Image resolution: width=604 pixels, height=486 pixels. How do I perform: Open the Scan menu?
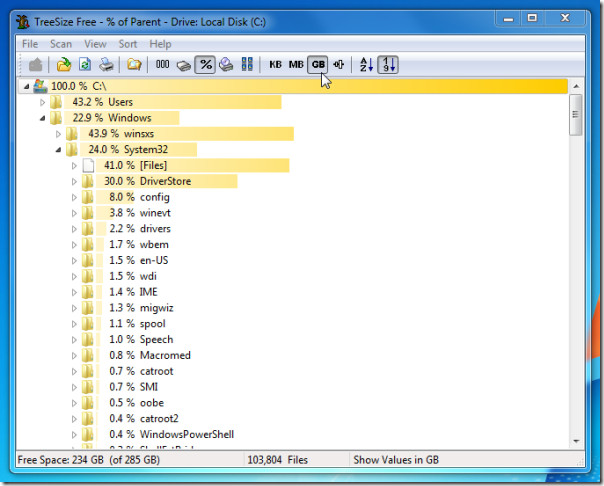61,44
